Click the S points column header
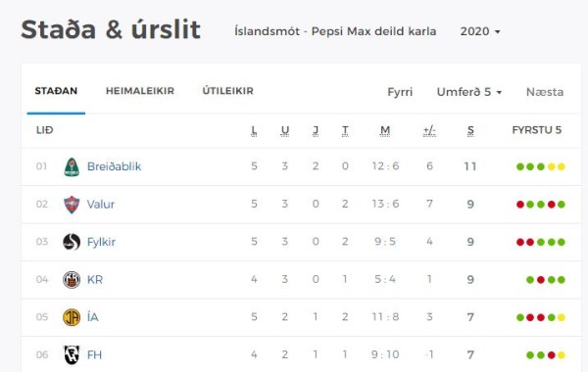Image resolution: width=588 pixels, height=372 pixels. (470, 130)
